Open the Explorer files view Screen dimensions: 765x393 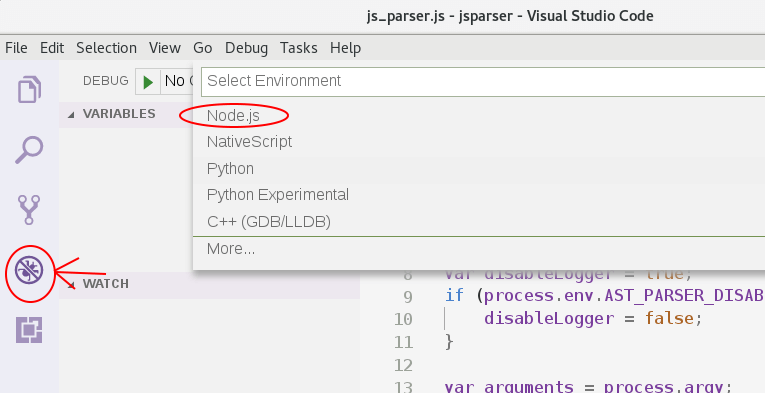pyautogui.click(x=29, y=89)
